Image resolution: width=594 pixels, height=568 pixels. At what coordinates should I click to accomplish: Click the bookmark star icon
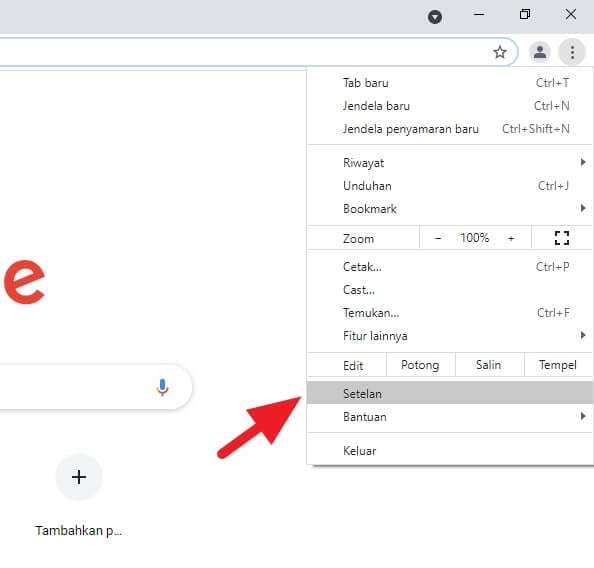tap(500, 52)
